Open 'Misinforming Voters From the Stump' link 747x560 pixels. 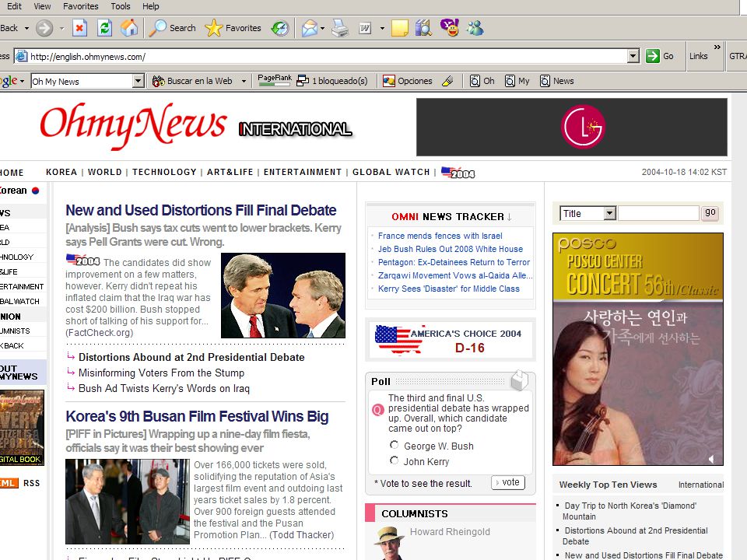162,373
